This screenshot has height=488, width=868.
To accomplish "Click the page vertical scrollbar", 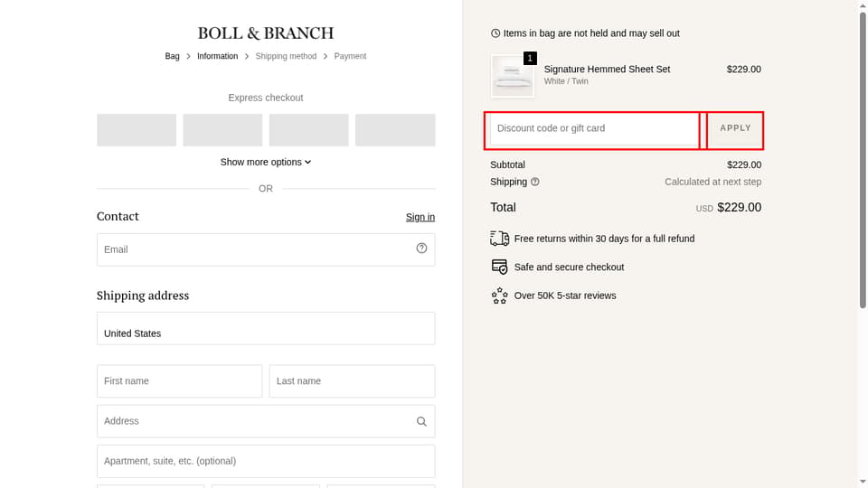I will pyautogui.click(x=863, y=161).
